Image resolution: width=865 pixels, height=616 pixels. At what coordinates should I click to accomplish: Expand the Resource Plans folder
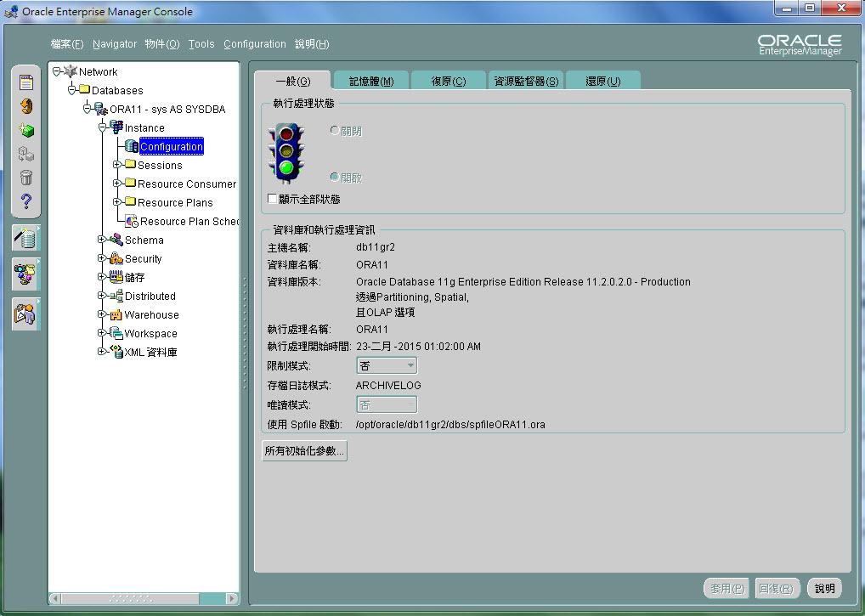[117, 202]
